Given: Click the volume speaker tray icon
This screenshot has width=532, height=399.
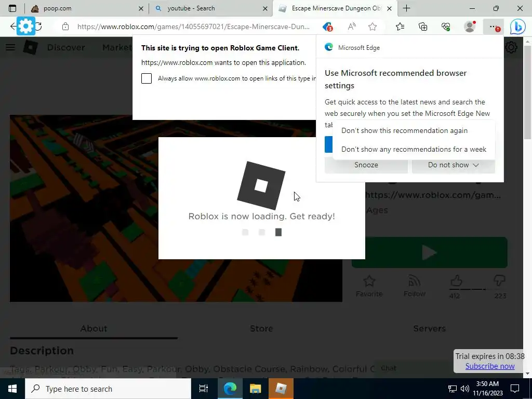Looking at the screenshot, I should click(465, 389).
